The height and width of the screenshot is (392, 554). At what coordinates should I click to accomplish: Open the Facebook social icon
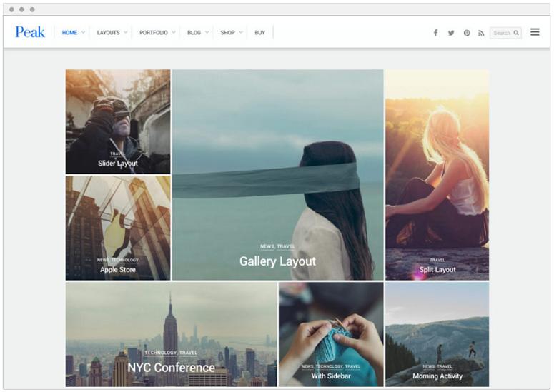click(x=435, y=33)
